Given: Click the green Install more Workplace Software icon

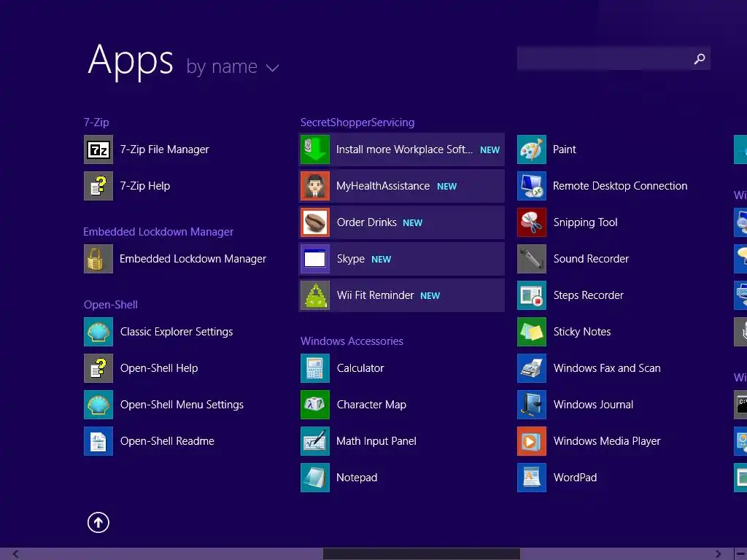Looking at the screenshot, I should [315, 149].
